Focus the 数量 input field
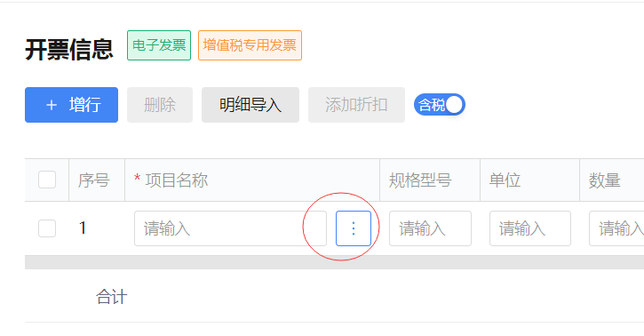This screenshot has height=336, width=644. click(616, 228)
